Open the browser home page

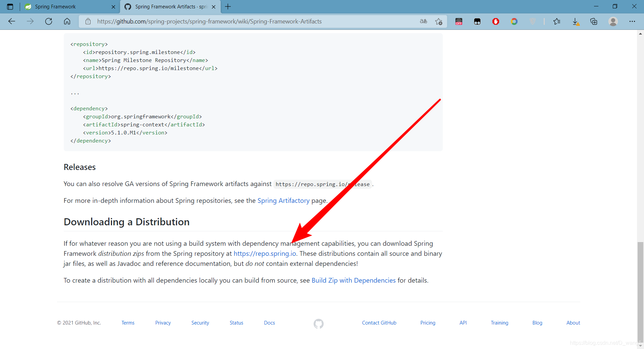(x=67, y=21)
